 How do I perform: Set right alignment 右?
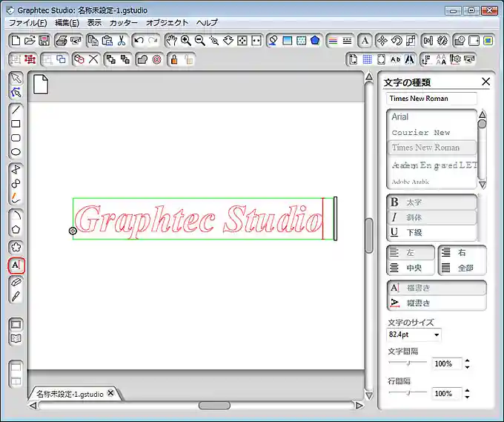point(462,253)
